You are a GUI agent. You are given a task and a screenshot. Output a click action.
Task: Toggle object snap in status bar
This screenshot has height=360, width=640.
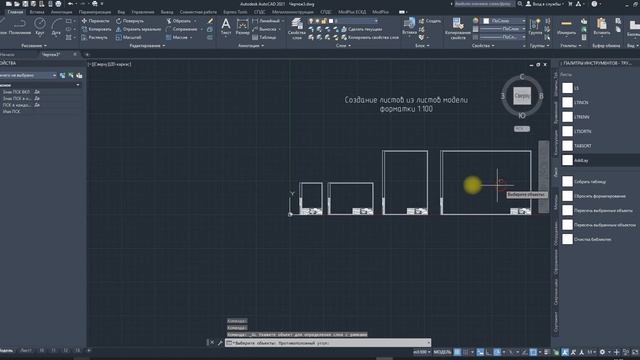coord(533,352)
